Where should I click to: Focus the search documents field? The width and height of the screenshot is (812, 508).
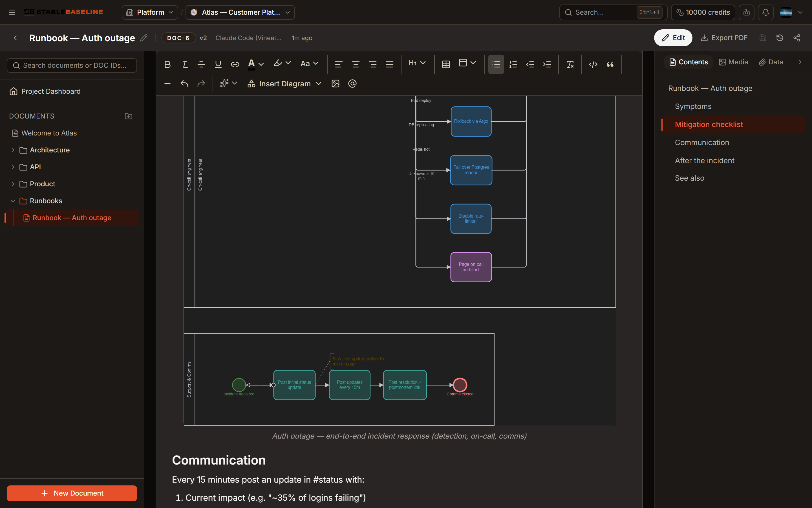tap(72, 65)
